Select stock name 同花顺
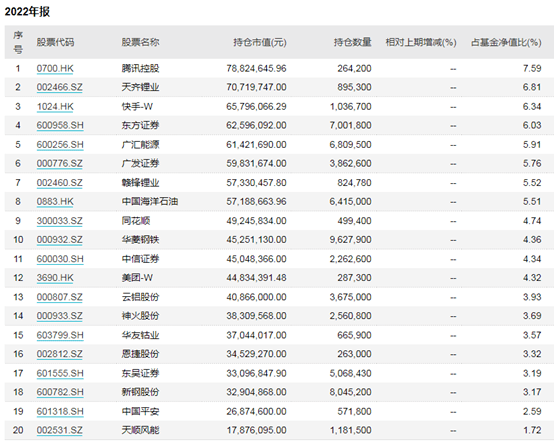Viewport: 554px width, 442px height. 136,221
